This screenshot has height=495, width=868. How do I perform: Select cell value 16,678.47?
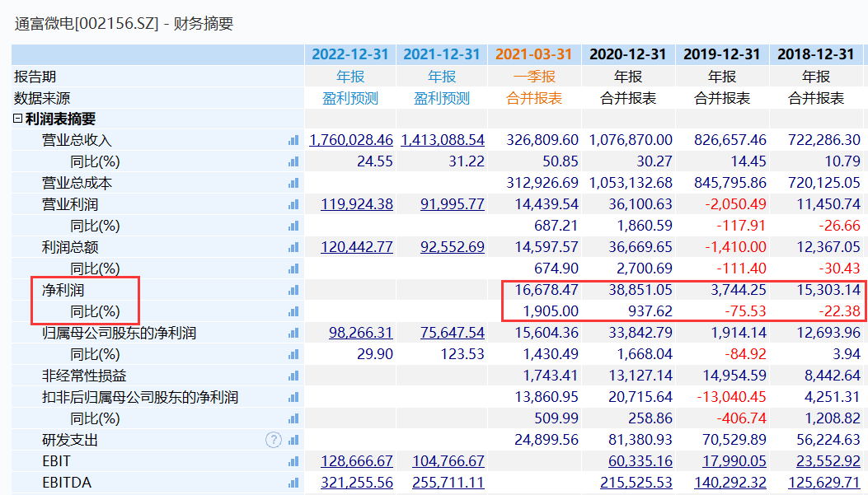547,290
